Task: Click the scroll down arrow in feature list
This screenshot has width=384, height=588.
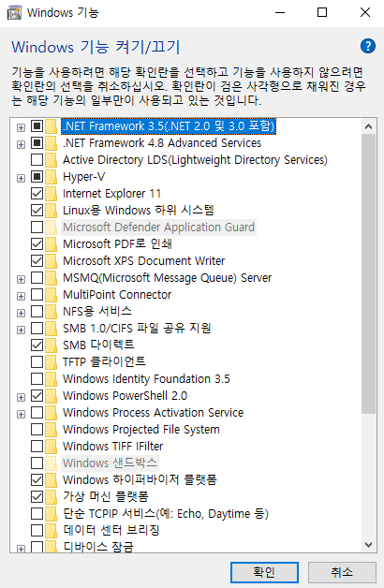Action: [369, 545]
